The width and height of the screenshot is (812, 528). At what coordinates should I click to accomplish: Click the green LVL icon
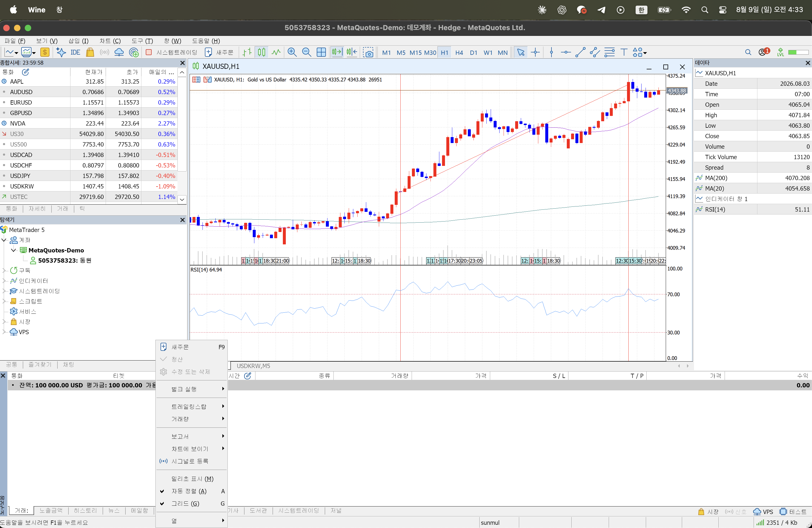[781, 52]
